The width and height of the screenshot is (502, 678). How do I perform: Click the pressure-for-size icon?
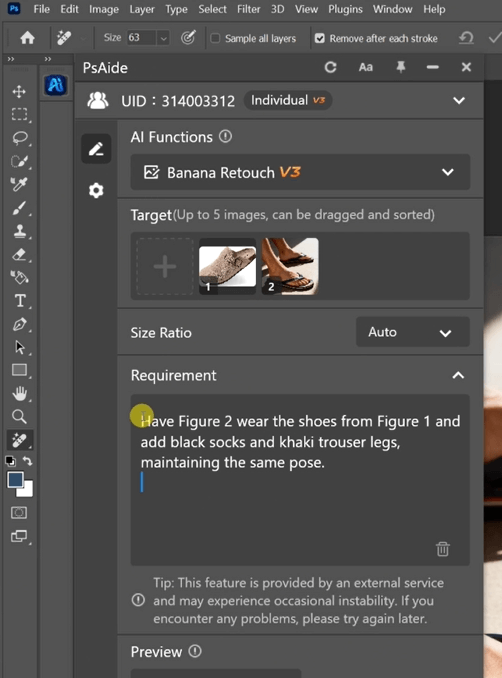tap(188, 38)
